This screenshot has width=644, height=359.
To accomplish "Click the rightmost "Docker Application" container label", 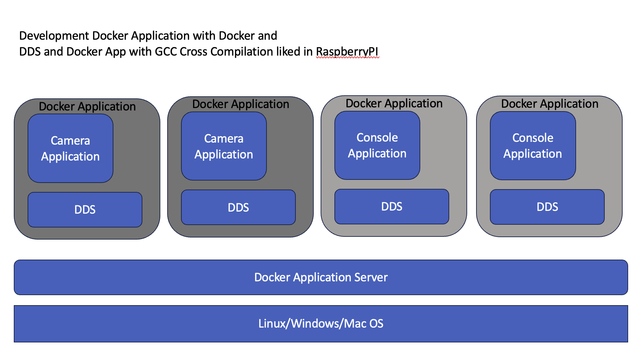I will [550, 104].
